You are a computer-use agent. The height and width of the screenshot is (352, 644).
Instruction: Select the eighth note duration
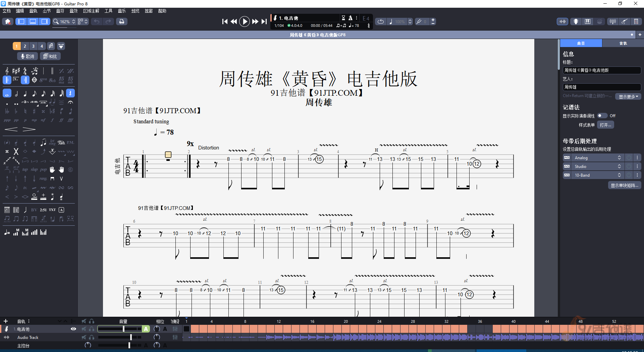[x=34, y=93]
